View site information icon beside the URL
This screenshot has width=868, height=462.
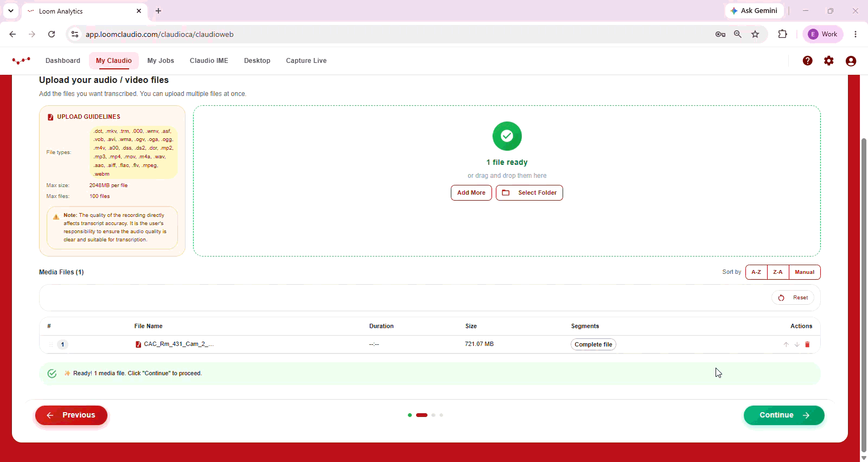tap(75, 34)
